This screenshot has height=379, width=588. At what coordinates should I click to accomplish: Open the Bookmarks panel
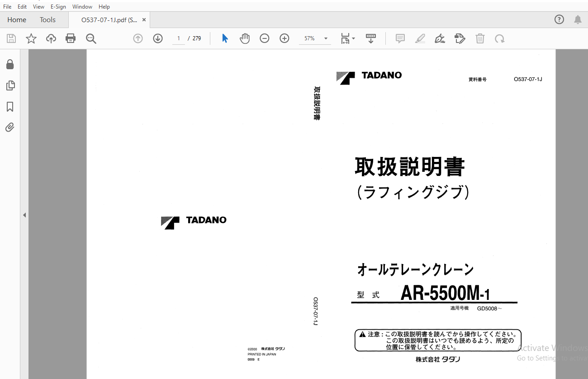(10, 107)
